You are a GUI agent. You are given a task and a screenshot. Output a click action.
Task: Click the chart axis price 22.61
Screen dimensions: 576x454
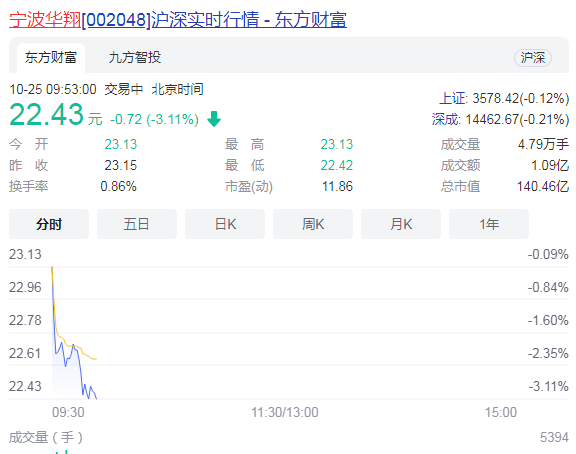[25, 353]
